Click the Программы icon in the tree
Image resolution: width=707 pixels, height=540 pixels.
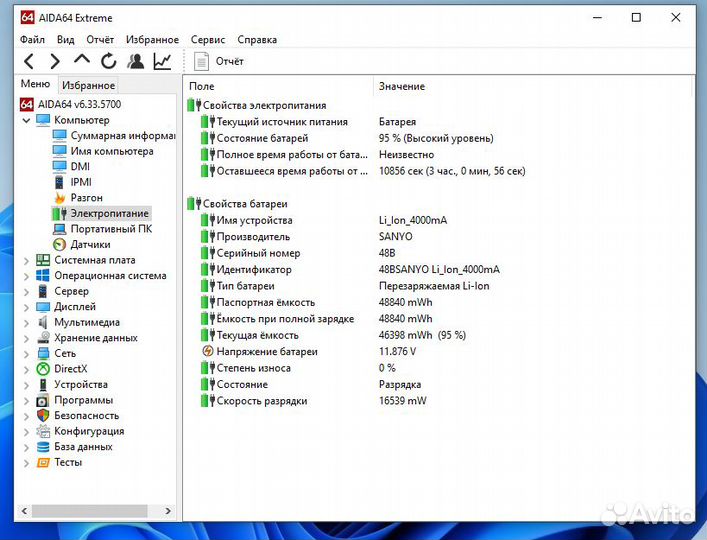tap(43, 400)
